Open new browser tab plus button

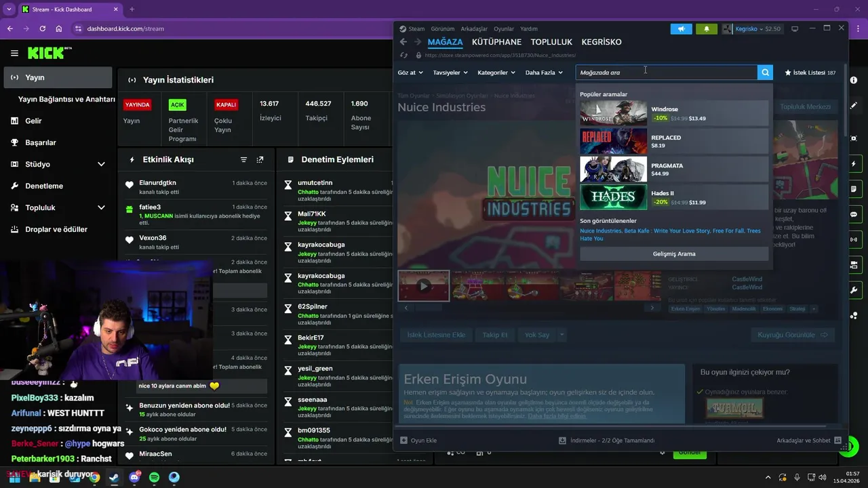click(132, 9)
